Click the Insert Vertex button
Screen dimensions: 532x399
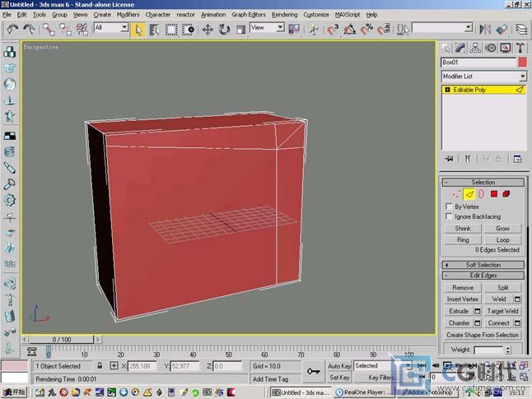[463, 299]
